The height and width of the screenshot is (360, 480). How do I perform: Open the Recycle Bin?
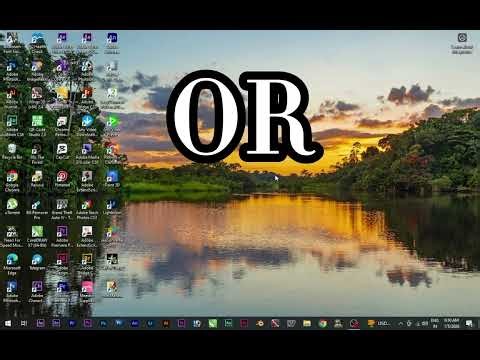tap(12, 151)
